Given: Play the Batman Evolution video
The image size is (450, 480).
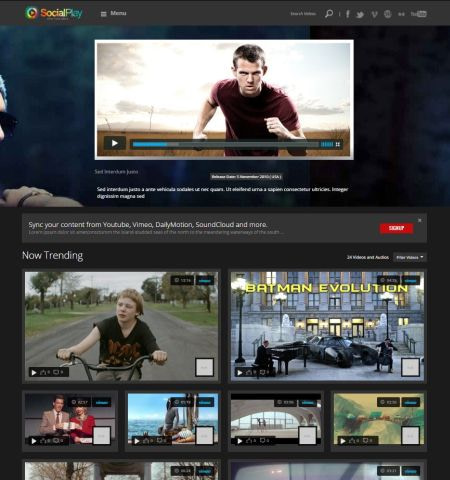Looking at the screenshot, I should [240, 372].
